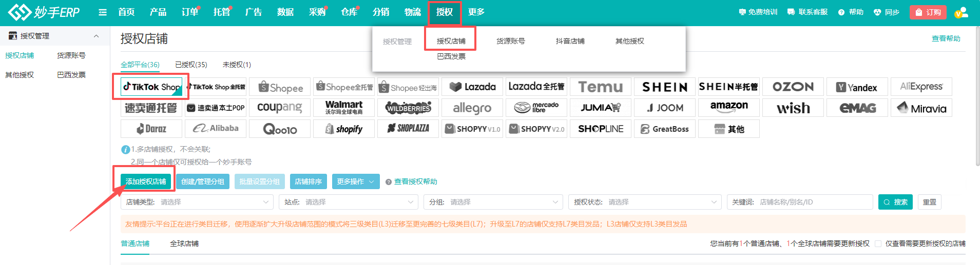Select the Wish platform logo
The image size is (980, 265).
tap(793, 108)
